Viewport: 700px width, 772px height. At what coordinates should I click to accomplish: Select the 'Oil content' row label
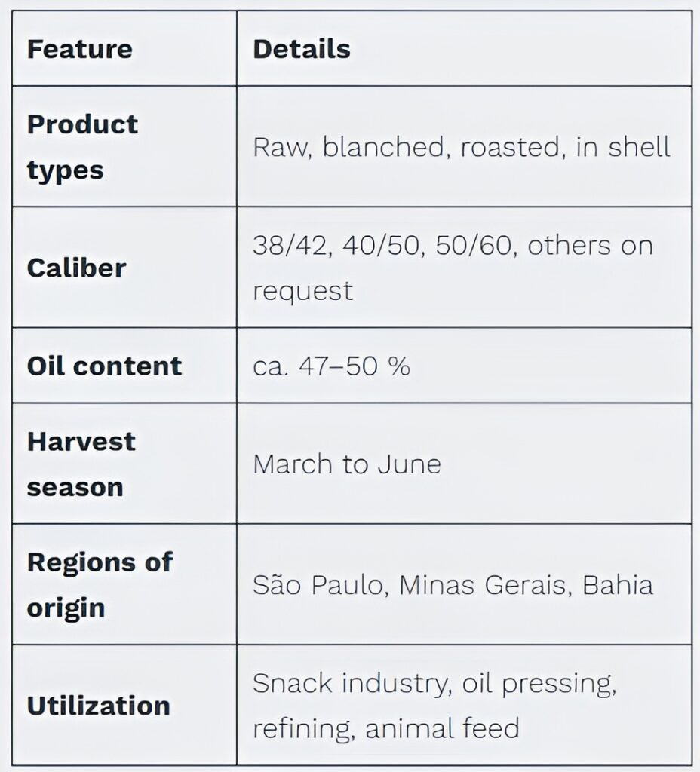tap(104, 366)
